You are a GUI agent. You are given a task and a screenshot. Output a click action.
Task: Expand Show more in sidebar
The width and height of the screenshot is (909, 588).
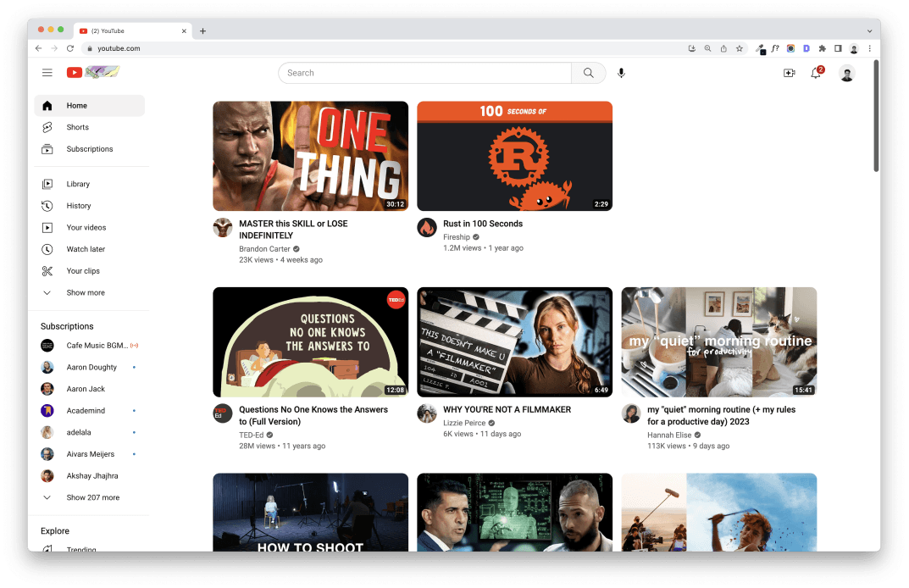[86, 292]
